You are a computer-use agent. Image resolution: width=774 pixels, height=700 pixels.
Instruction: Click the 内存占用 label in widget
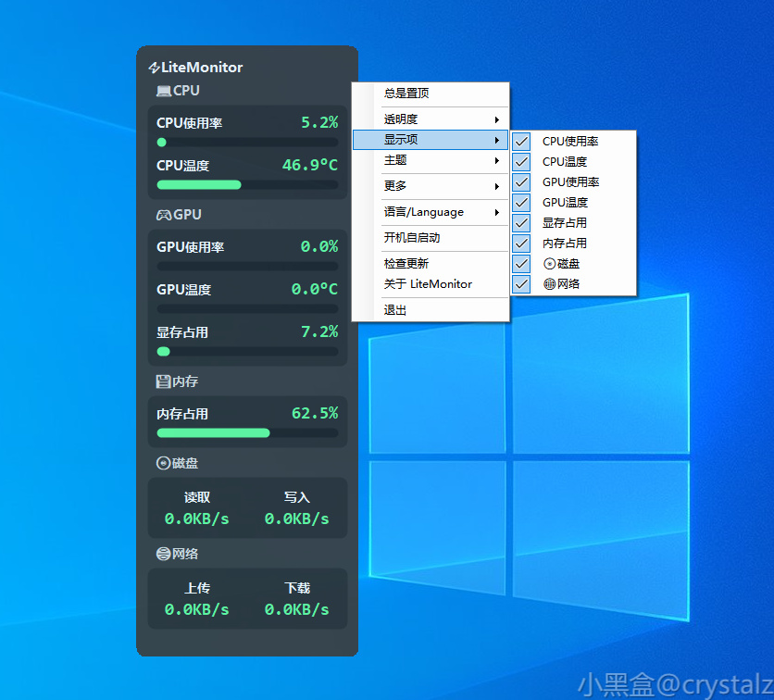182,414
